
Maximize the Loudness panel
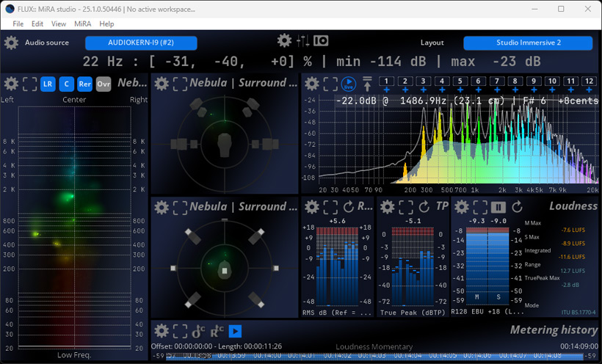(480, 208)
